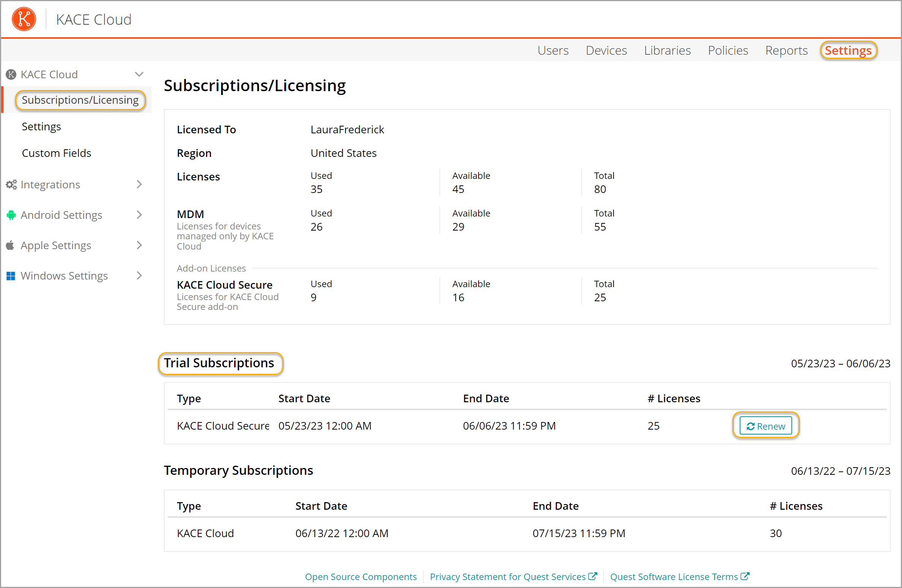Click the Apple logo icon in sidebar
This screenshot has height=588, width=902.
[x=11, y=245]
